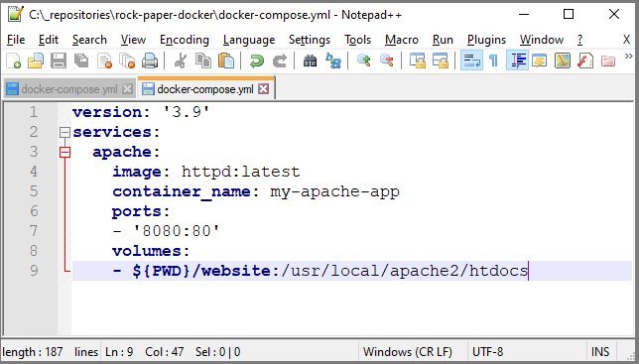Click the Close document toolbar icon
This screenshot has width=639, height=364.
point(104,61)
